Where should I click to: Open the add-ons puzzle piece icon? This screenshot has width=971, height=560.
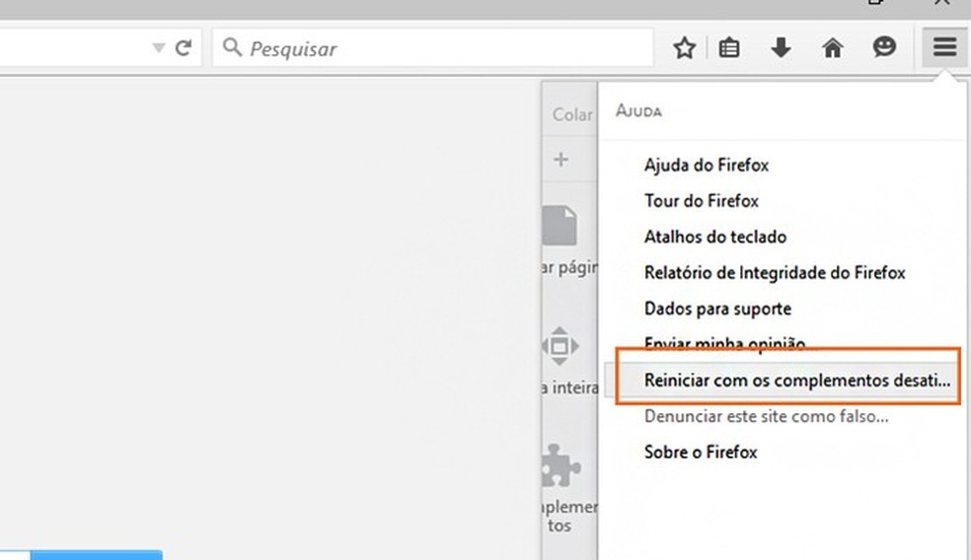coord(560,465)
